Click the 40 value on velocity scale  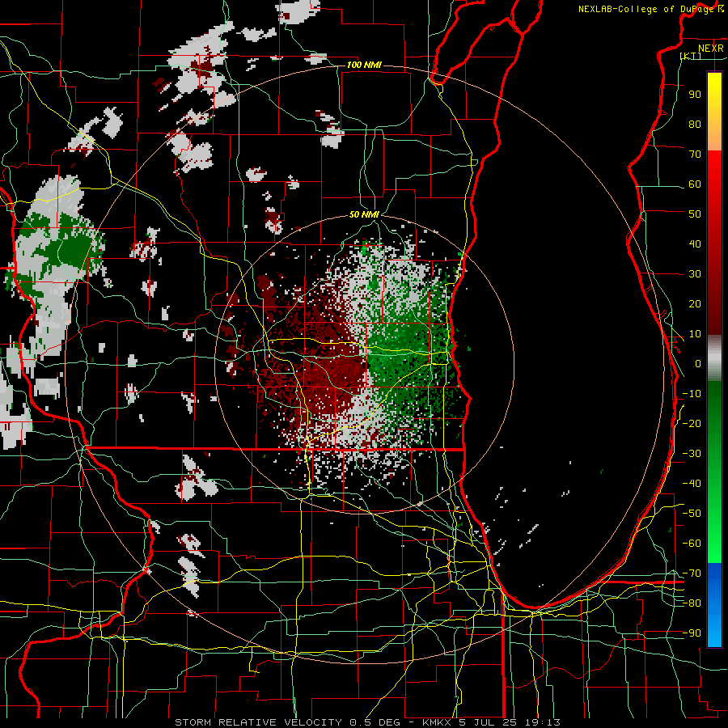point(695,243)
